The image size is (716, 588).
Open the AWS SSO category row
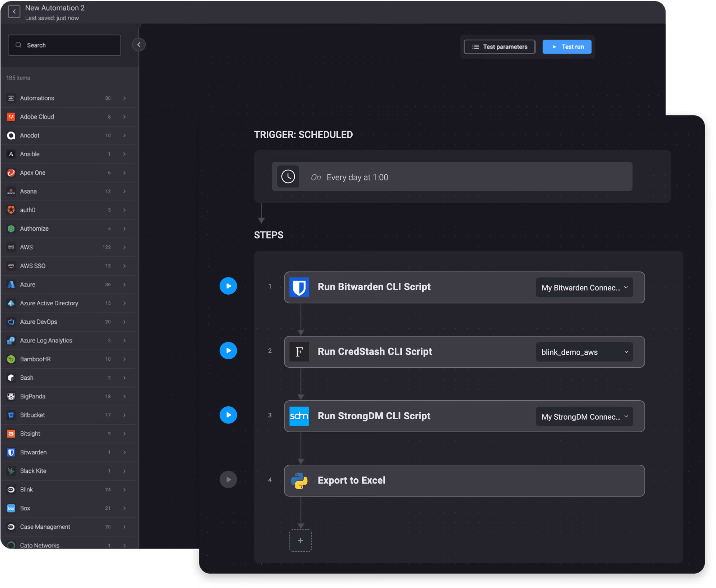pyautogui.click(x=68, y=266)
